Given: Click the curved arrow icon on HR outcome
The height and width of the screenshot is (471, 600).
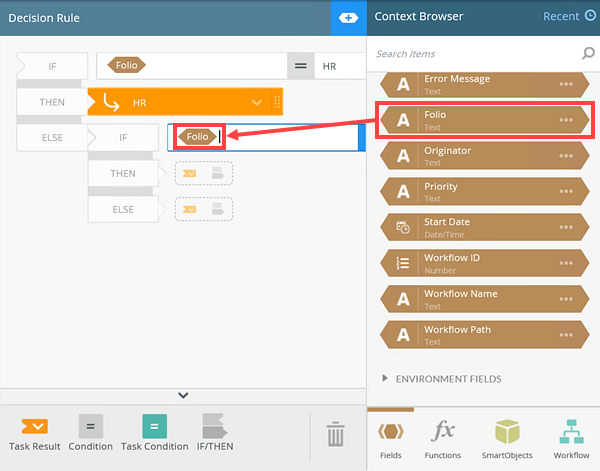Looking at the screenshot, I should 111,103.
